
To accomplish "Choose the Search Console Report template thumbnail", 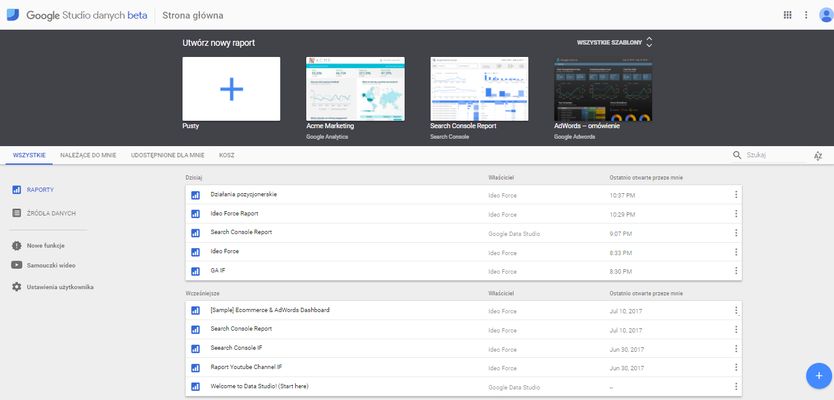I will click(479, 89).
